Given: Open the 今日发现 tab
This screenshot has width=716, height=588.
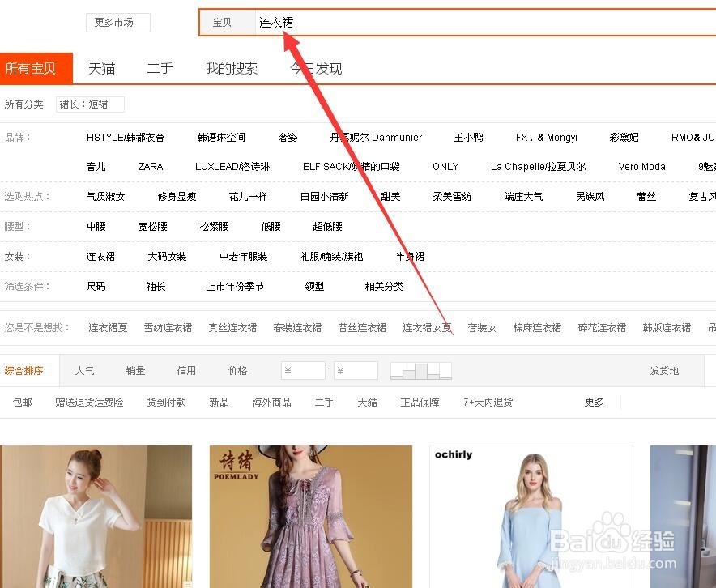Looking at the screenshot, I should click(316, 69).
